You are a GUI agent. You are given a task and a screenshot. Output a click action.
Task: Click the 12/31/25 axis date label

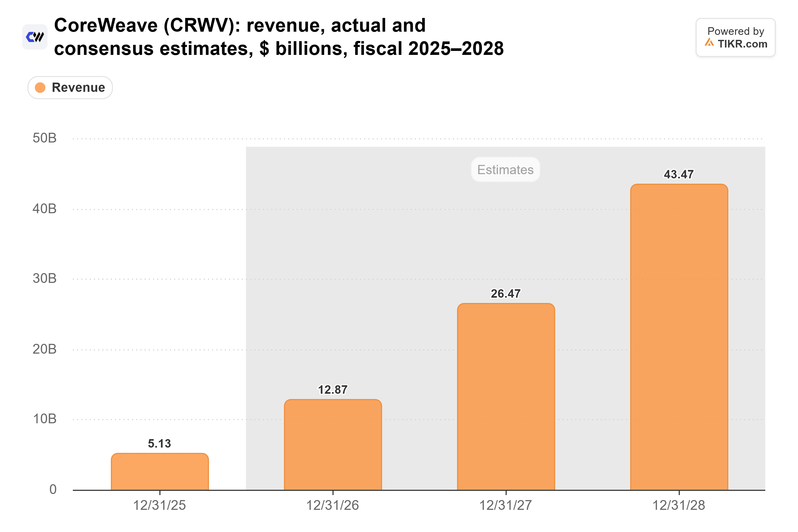pos(159,505)
